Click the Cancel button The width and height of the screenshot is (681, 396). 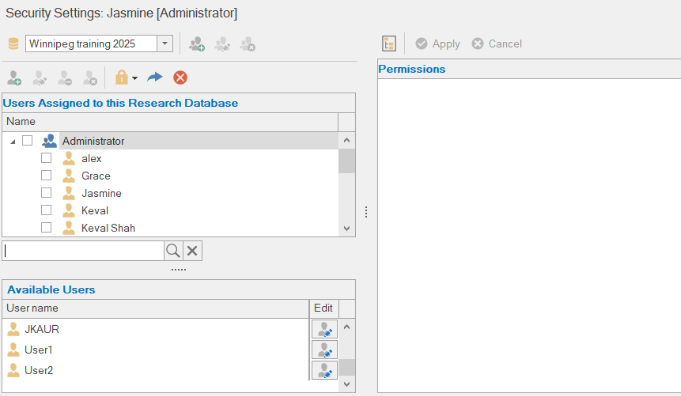tap(497, 44)
